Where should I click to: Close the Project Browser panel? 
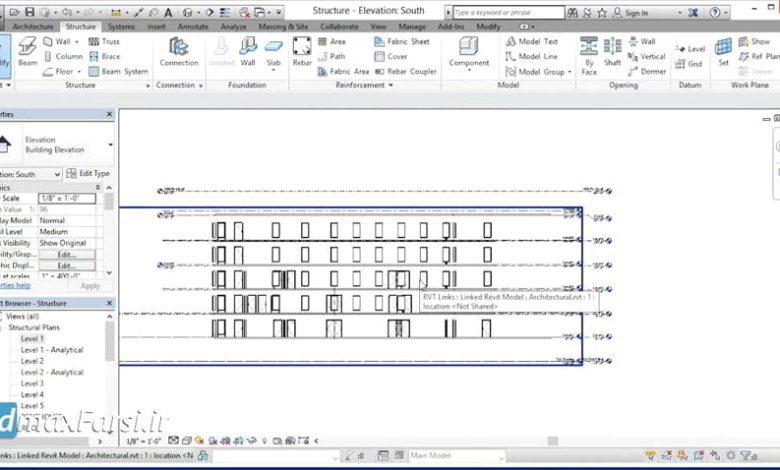click(109, 303)
